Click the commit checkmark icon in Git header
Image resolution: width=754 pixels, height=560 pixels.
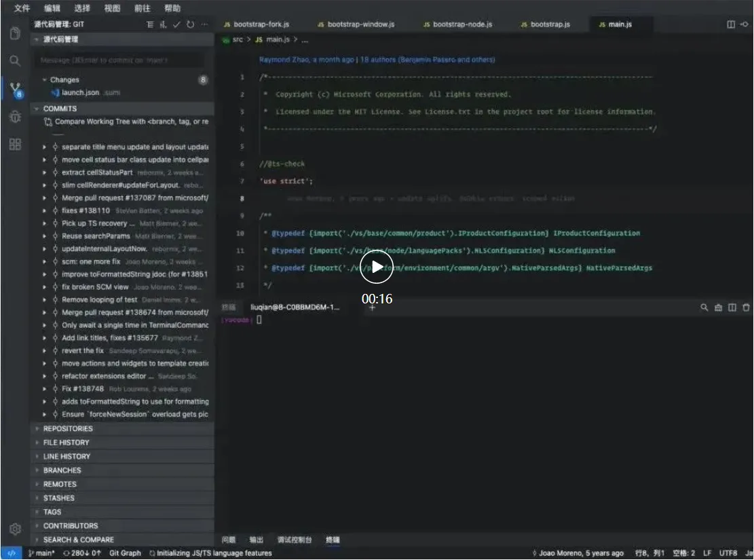tap(176, 24)
